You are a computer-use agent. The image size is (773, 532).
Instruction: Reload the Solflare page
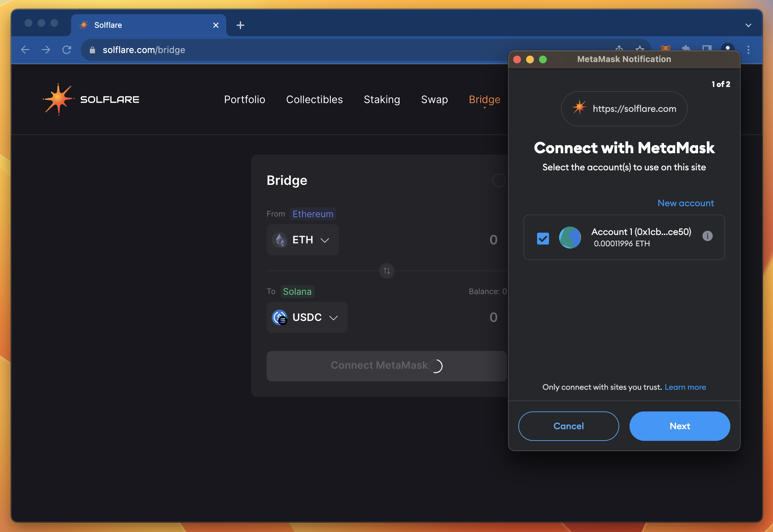click(x=67, y=50)
